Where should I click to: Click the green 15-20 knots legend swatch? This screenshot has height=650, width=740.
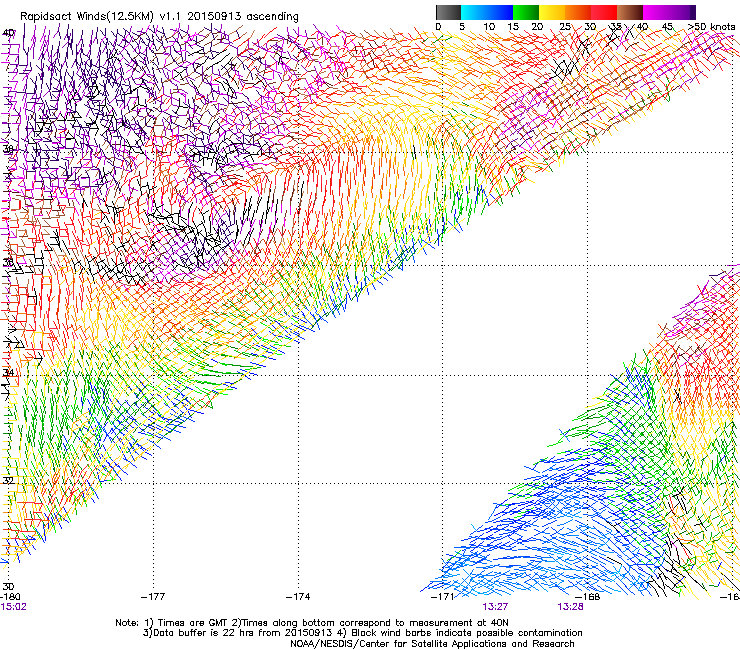coord(526,12)
